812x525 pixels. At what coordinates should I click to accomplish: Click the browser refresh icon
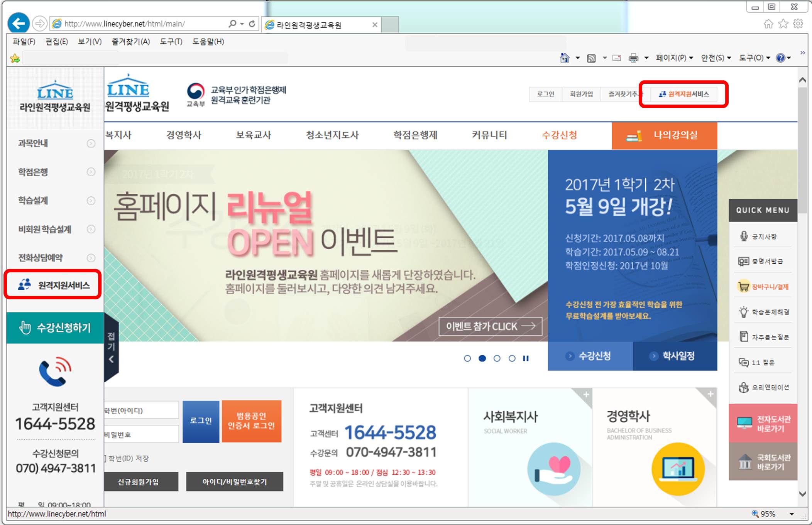coord(252,24)
